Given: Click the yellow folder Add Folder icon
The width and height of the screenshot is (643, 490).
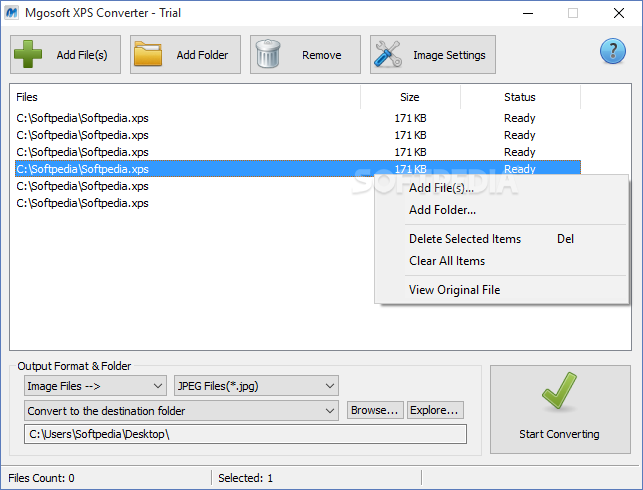Looking at the screenshot, I should pyautogui.click(x=148, y=54).
